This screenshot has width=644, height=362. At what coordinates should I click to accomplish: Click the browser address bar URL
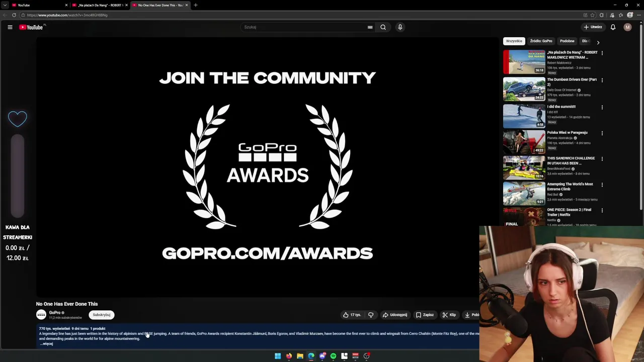(67, 15)
